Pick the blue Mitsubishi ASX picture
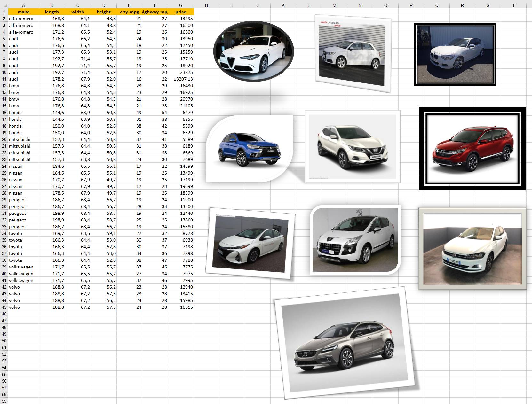This screenshot has width=532, height=404. (250, 149)
